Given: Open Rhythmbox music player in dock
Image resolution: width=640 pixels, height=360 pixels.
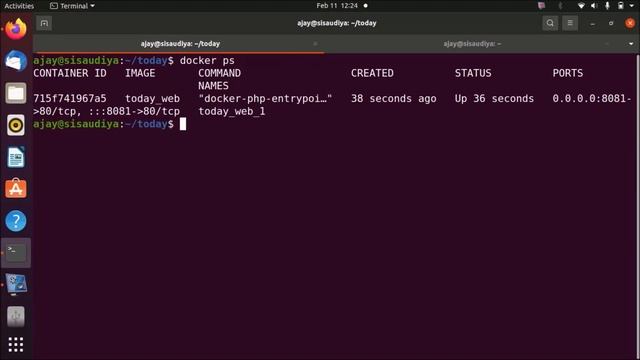Looking at the screenshot, I should pyautogui.click(x=16, y=125).
